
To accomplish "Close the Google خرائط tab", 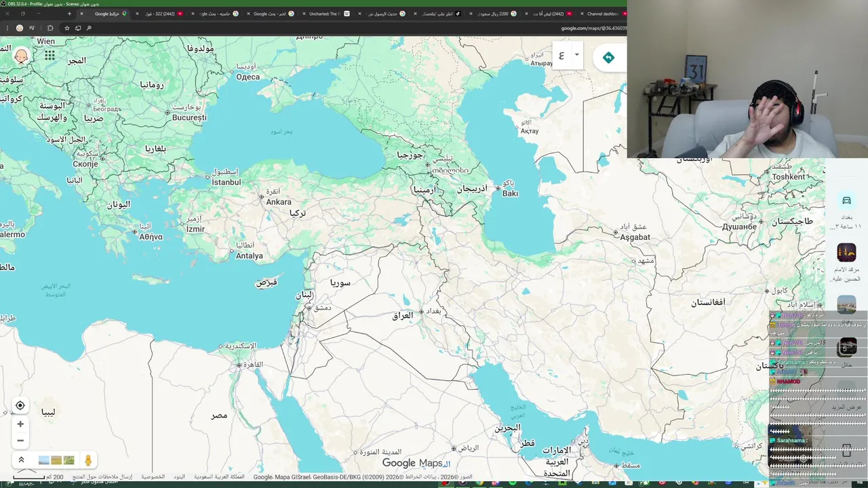I will (x=82, y=14).
